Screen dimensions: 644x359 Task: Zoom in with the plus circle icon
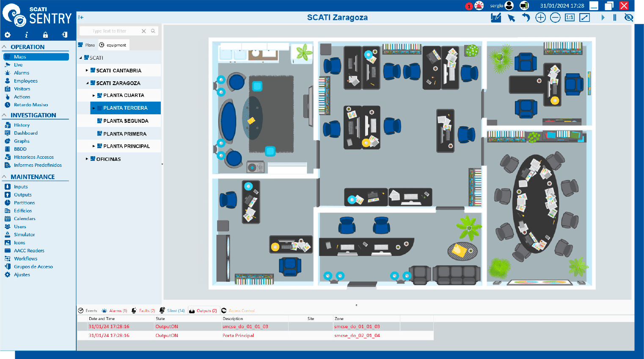pyautogui.click(x=540, y=17)
